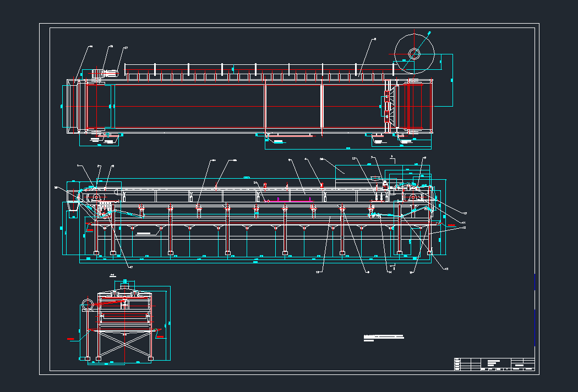Screen dimensions: 578x392
Task: Click the red vertical roller at plan view left end
Action: pyautogui.click(x=86, y=106)
